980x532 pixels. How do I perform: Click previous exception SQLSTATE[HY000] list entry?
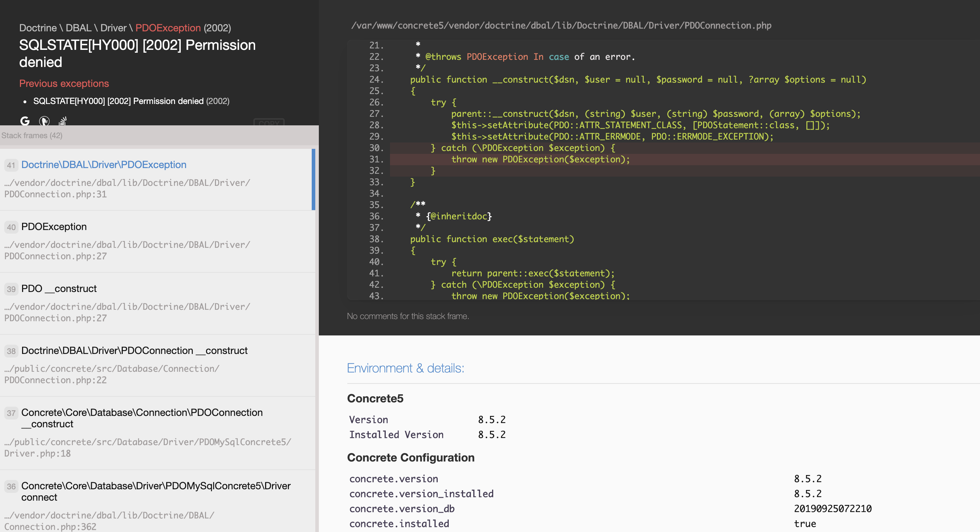pyautogui.click(x=131, y=101)
